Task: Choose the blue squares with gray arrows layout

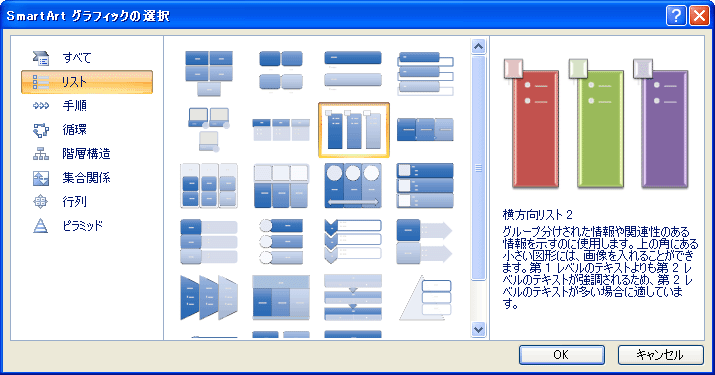Action: tap(425, 242)
